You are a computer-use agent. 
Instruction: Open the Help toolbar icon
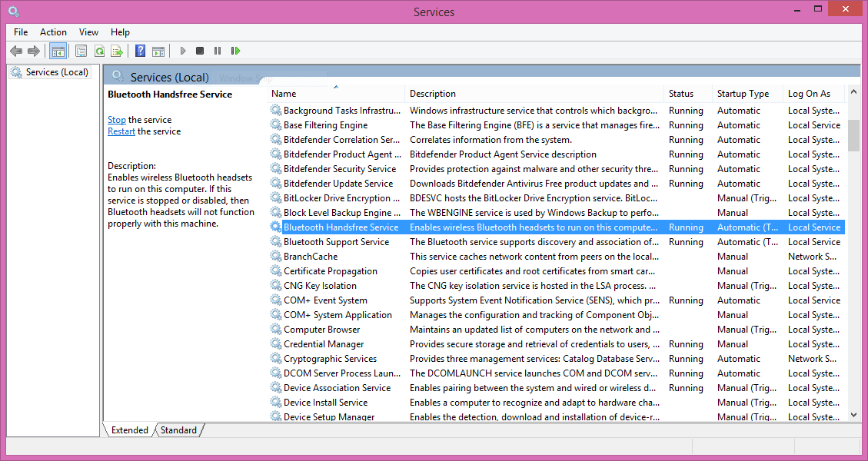[141, 51]
